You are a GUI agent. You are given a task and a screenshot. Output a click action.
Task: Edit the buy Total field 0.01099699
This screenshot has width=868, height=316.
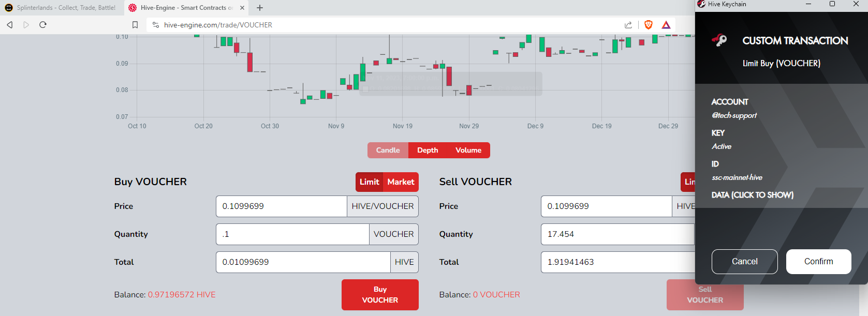303,262
